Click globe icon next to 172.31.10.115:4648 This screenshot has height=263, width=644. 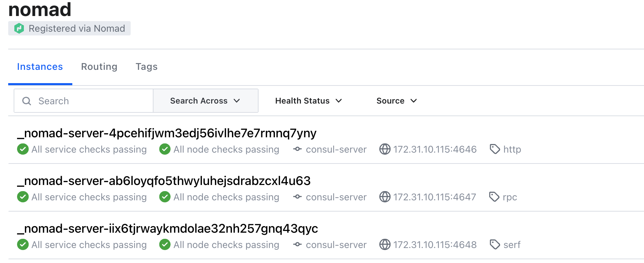tap(385, 245)
